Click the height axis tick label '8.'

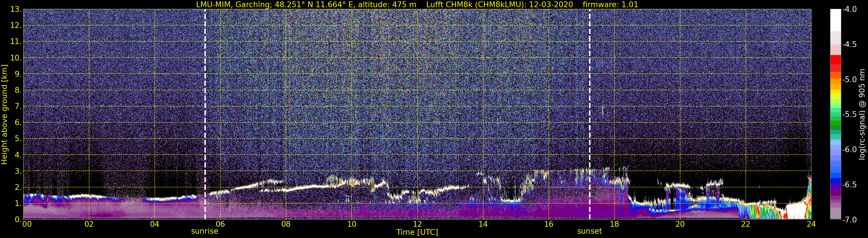point(18,90)
